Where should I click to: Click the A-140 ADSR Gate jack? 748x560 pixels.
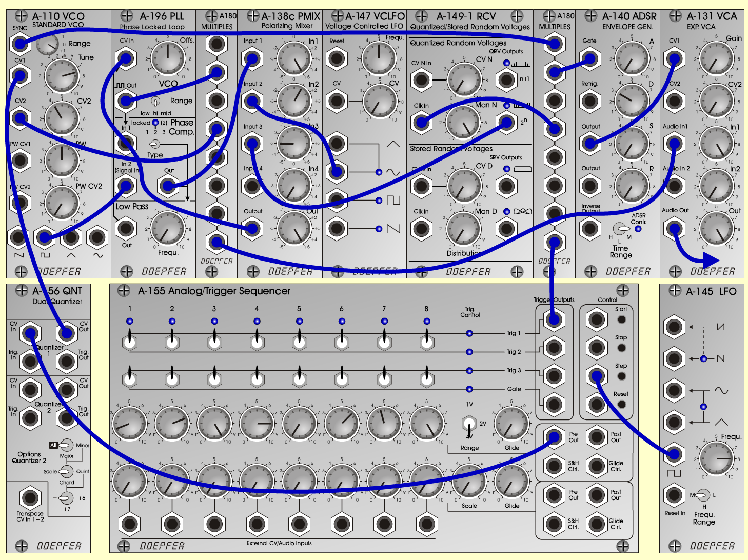590,58
